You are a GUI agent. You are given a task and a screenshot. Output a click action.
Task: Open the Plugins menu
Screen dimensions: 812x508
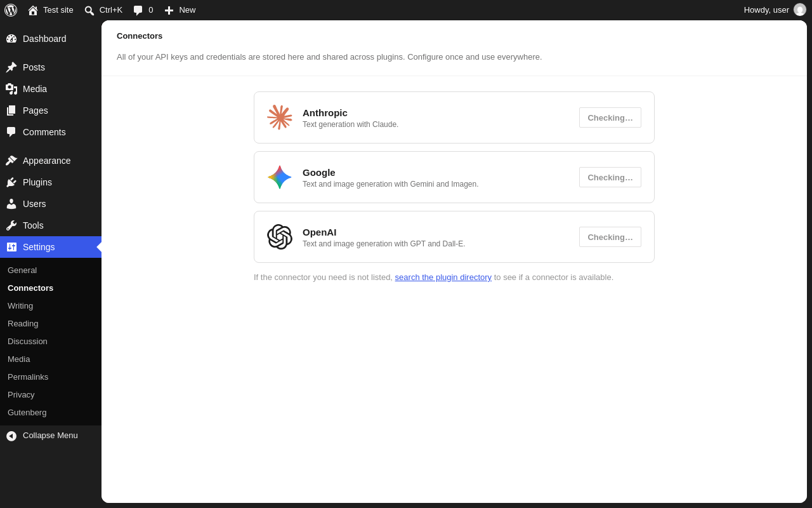(x=51, y=182)
